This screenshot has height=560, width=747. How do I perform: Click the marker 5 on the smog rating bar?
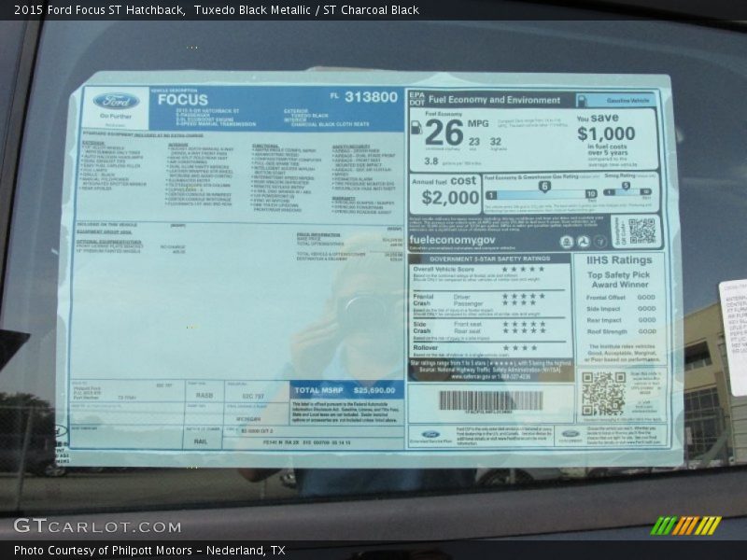coord(626,186)
